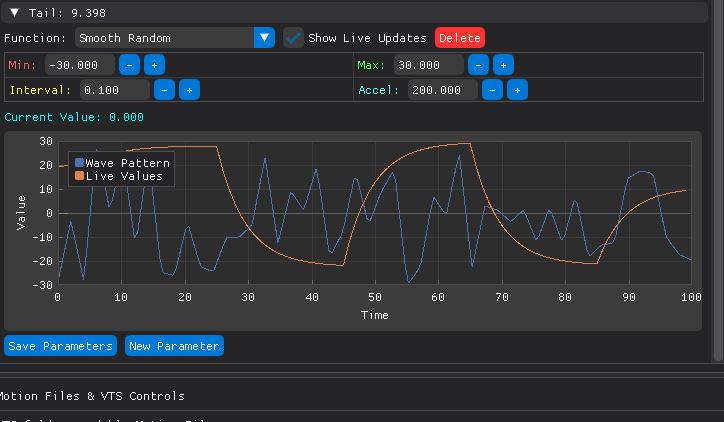The height and width of the screenshot is (422, 724).
Task: Click the Min value input field
Action: pyautogui.click(x=79, y=65)
